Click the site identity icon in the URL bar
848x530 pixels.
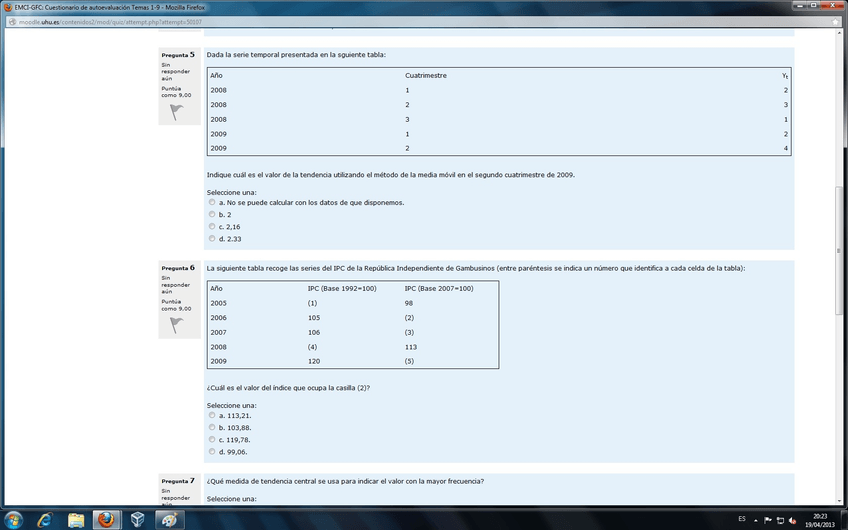[12, 22]
